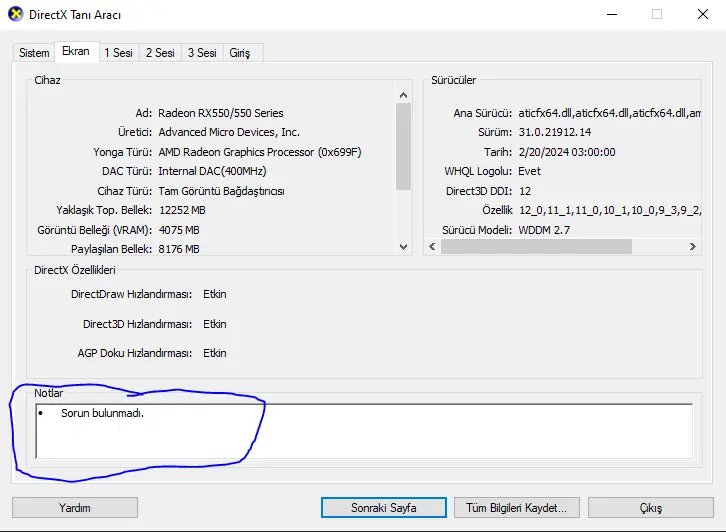This screenshot has height=532, width=726.
Task: Click 'Tam Görüntü Bağdaştırıcısı' device type value
Action: [x=221, y=191]
